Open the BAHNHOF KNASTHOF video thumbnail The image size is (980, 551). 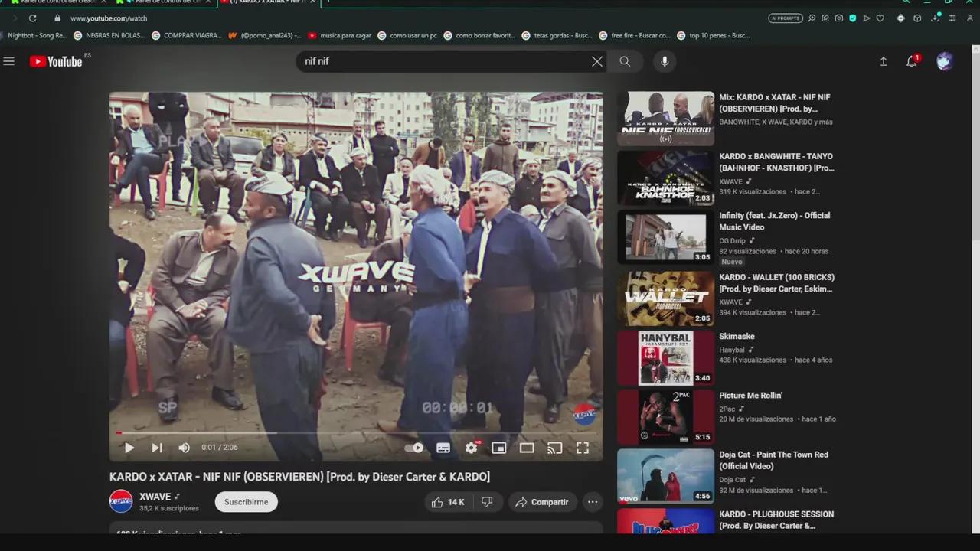pyautogui.click(x=665, y=178)
